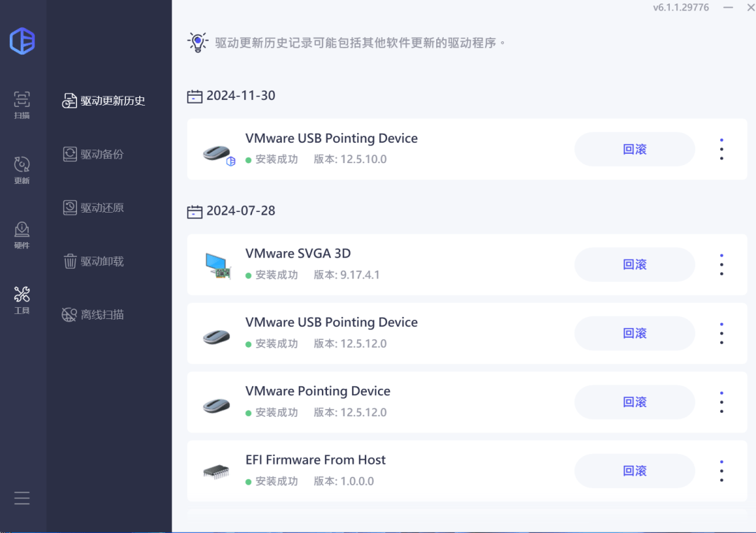Click the 离线扫描 offline scan icon
The height and width of the screenshot is (533, 756).
[x=69, y=314]
